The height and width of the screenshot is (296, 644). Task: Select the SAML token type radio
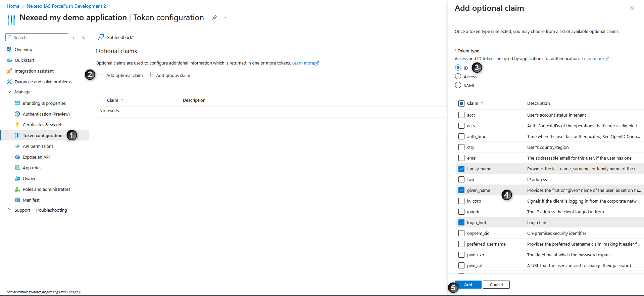458,85
